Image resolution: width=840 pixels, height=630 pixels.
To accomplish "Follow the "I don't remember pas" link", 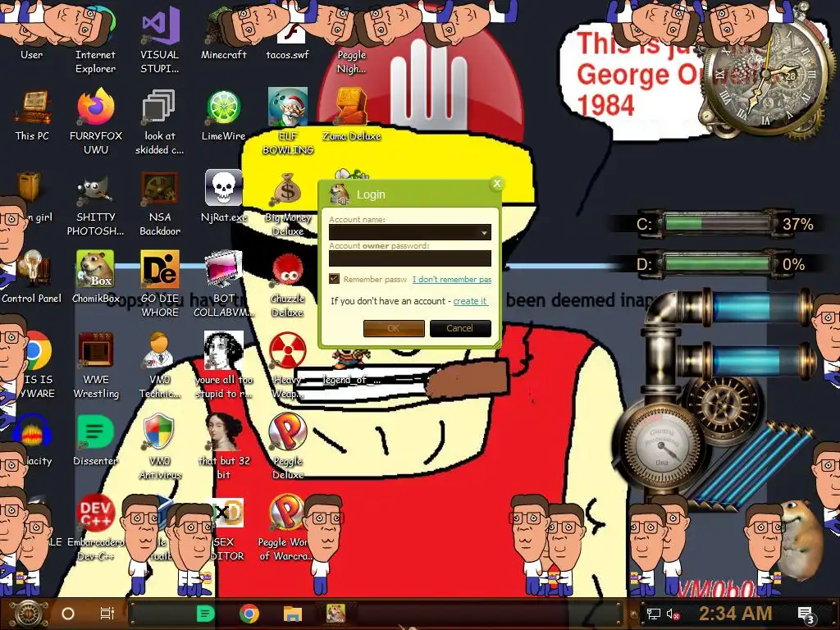I will (x=452, y=279).
